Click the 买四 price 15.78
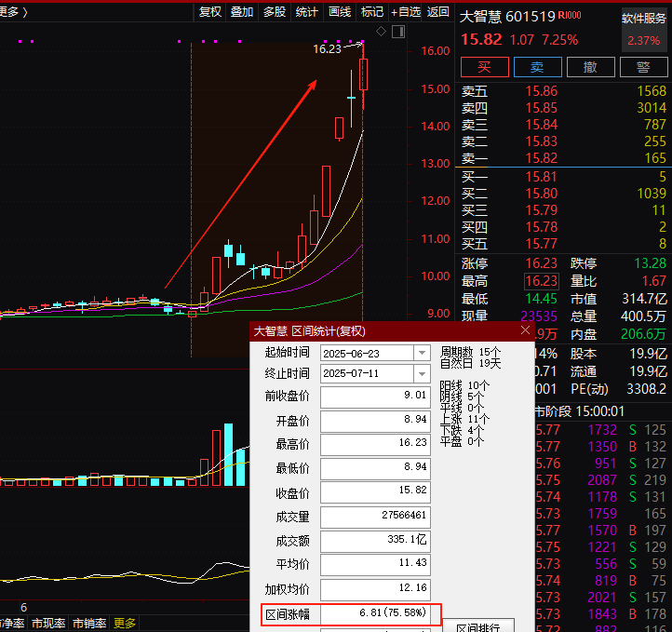The height and width of the screenshot is (632, 672). tap(542, 227)
